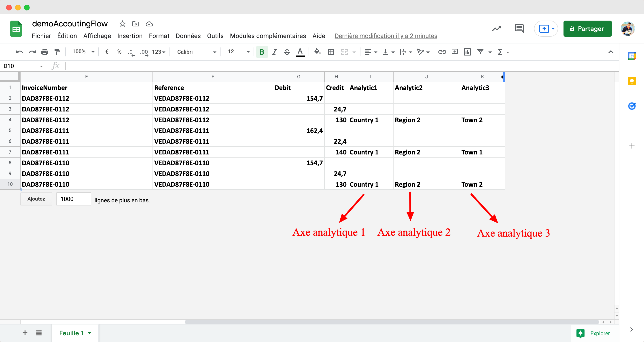Toggle Italic formatting
The image size is (644, 342).
[274, 52]
